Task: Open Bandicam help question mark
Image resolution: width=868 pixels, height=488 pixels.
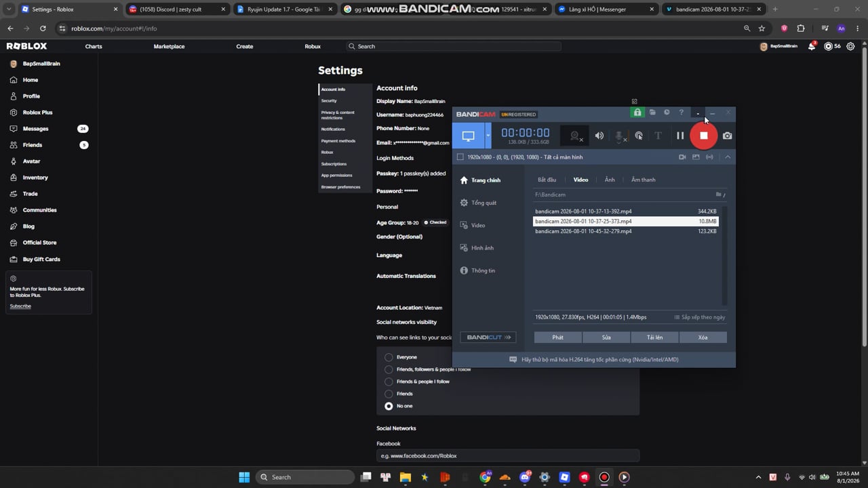Action: click(x=682, y=113)
